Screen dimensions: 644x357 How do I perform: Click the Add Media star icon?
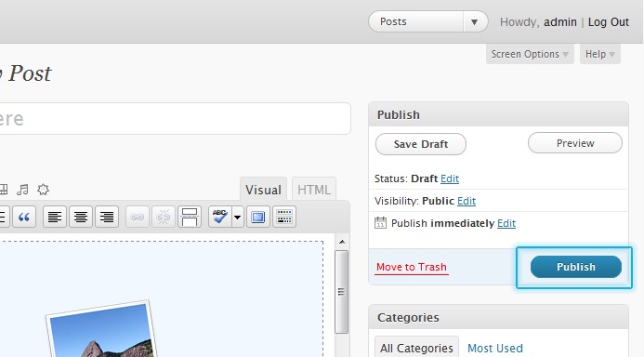43,190
